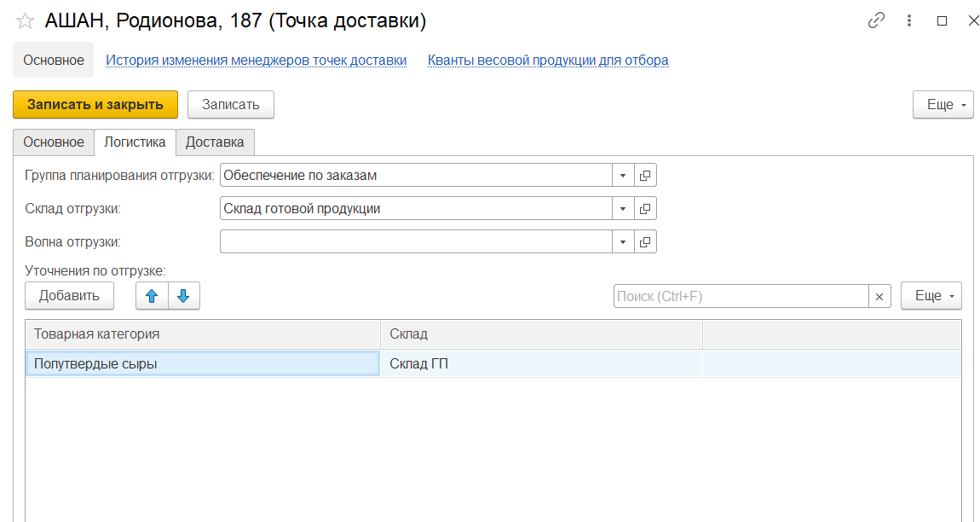Copy link to this delivery point
The height and width of the screenshot is (522, 980).
pyautogui.click(x=876, y=21)
